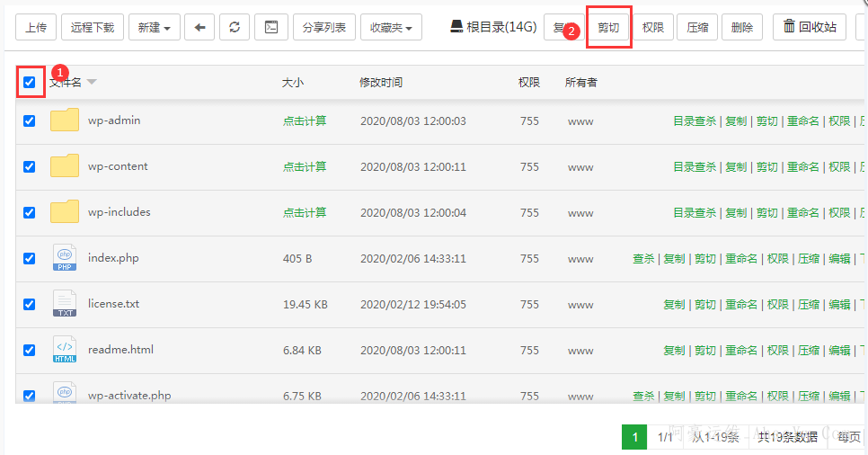Toggle the select-all checkbox in header

[30, 83]
